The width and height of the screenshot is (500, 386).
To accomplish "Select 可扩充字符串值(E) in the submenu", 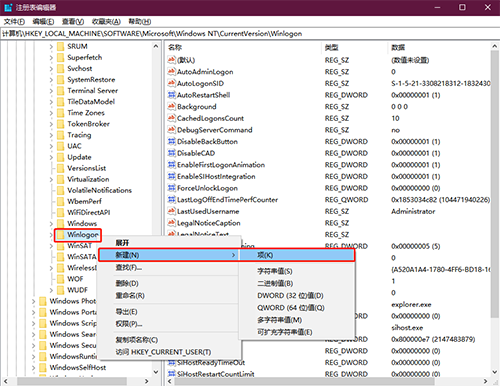I will tap(298, 332).
